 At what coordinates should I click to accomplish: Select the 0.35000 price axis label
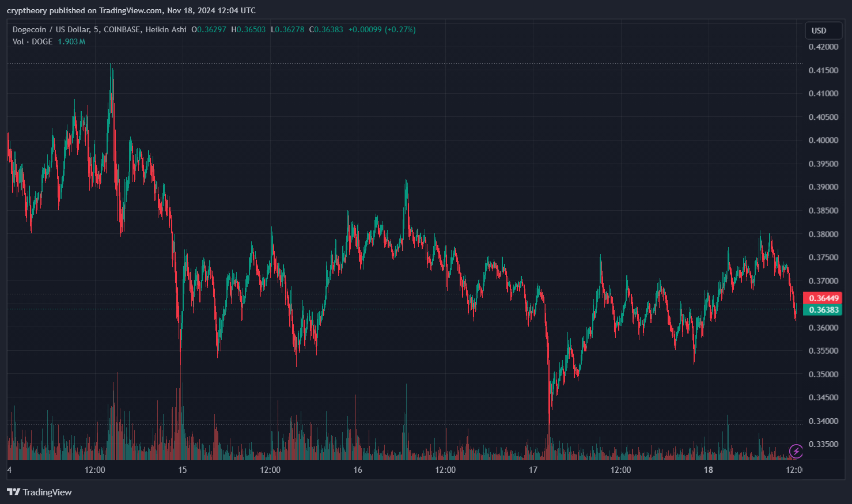tap(823, 374)
